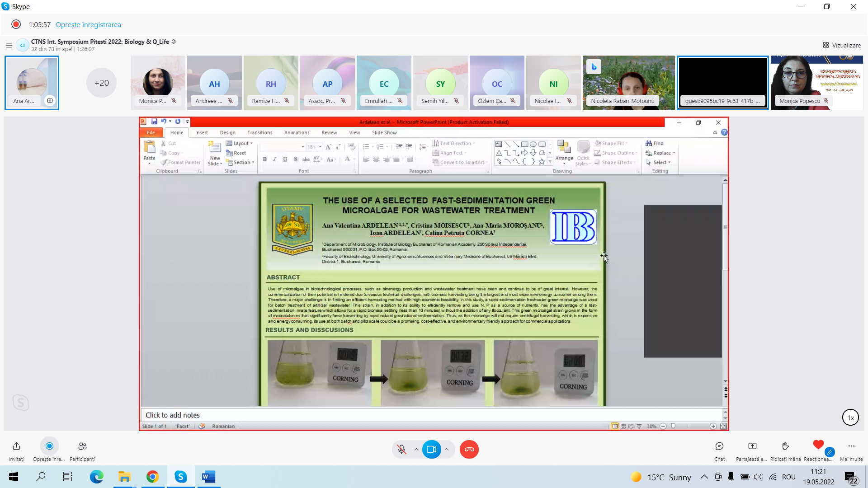Click the Invitați share icon
Viewport: 868px width, 488px height.
16,446
